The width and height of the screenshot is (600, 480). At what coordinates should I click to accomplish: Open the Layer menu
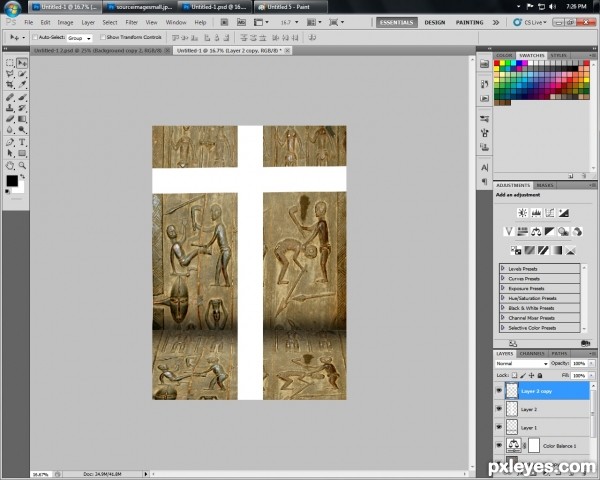88,22
